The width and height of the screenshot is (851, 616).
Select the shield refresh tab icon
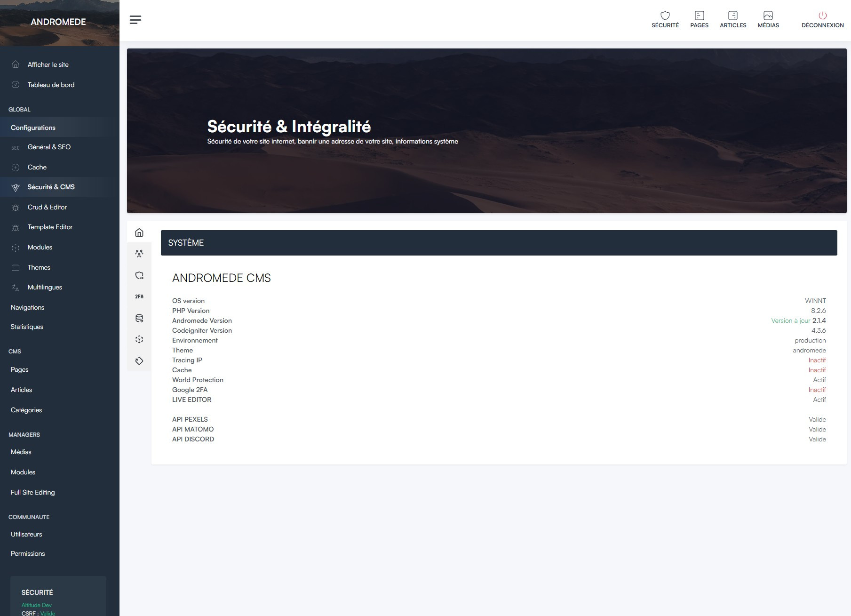point(139,275)
